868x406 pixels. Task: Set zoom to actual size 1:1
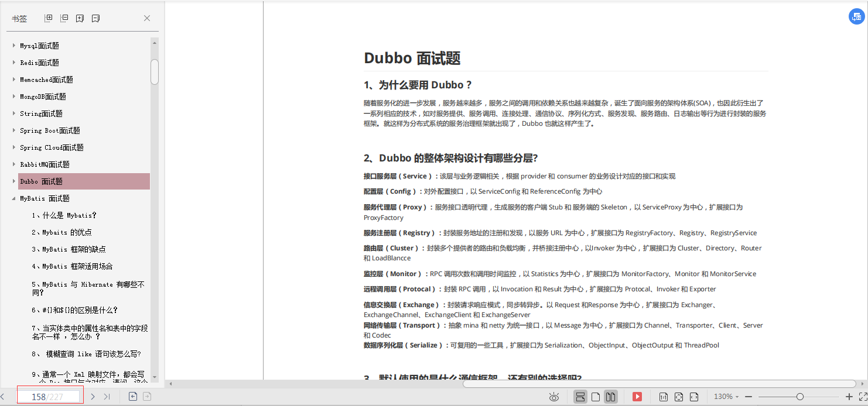click(x=664, y=397)
